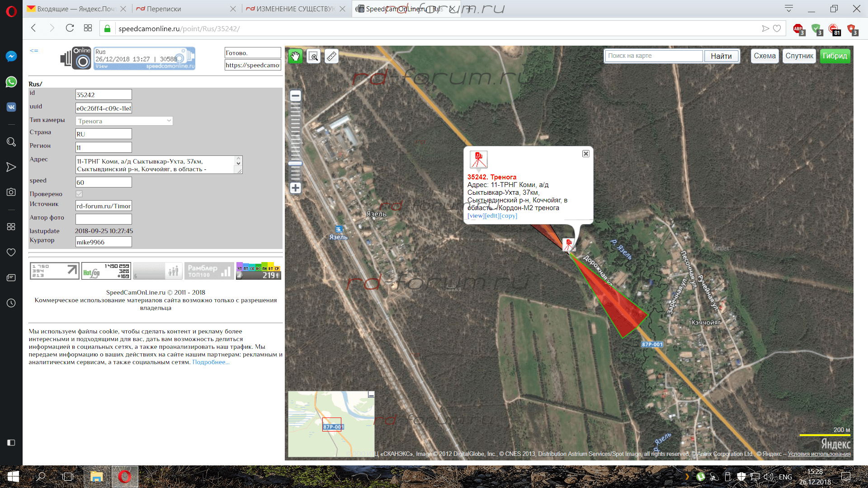Viewport: 868px width, 488px height.
Task: Add page to bookmarks heart in address bar
Action: click(777, 28)
